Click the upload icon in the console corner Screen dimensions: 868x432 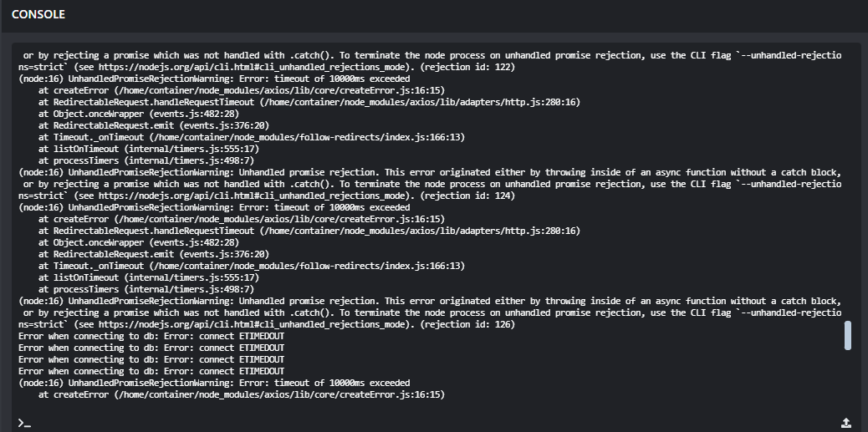845,422
